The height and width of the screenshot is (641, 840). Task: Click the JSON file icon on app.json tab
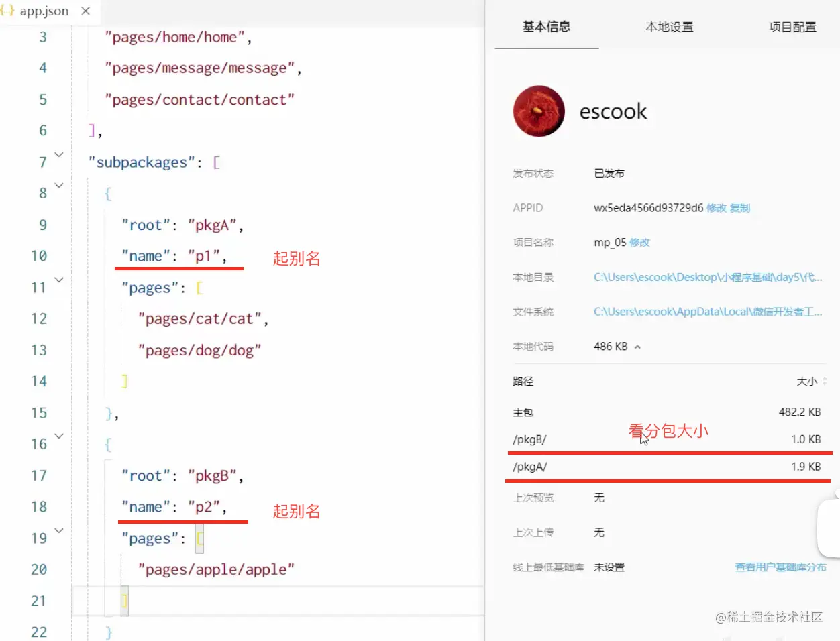(x=7, y=11)
